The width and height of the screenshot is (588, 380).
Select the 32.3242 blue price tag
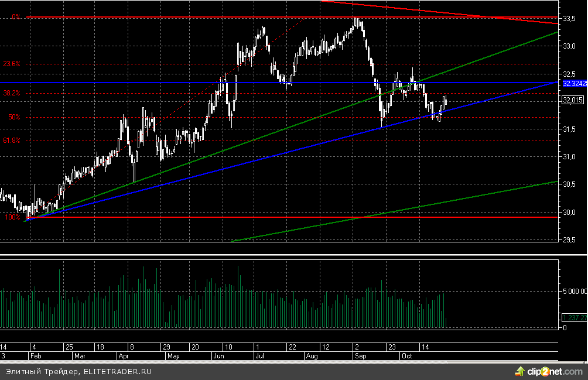point(573,84)
